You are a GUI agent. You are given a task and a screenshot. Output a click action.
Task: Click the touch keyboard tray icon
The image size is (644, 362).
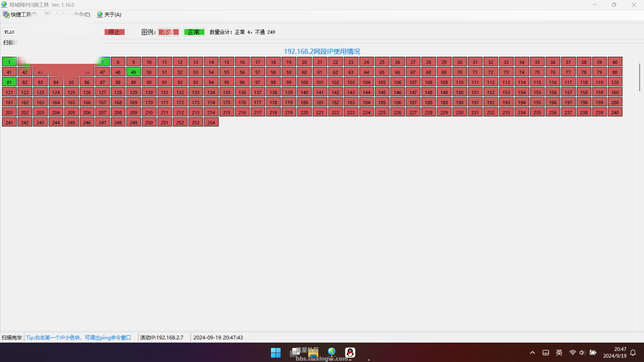point(546,353)
